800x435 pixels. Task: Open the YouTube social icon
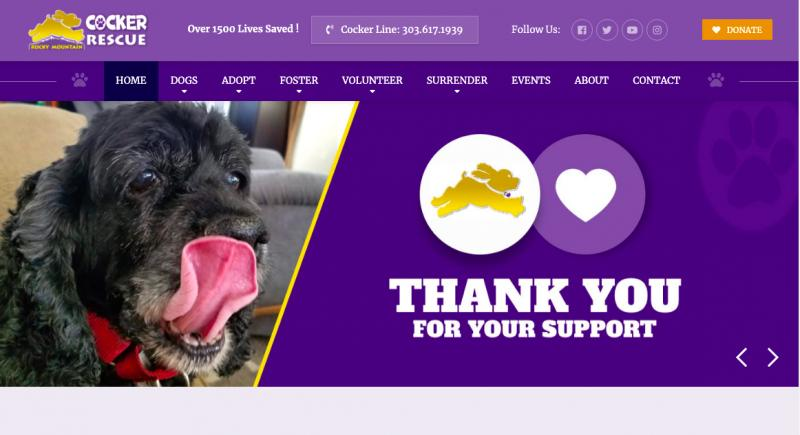(632, 30)
